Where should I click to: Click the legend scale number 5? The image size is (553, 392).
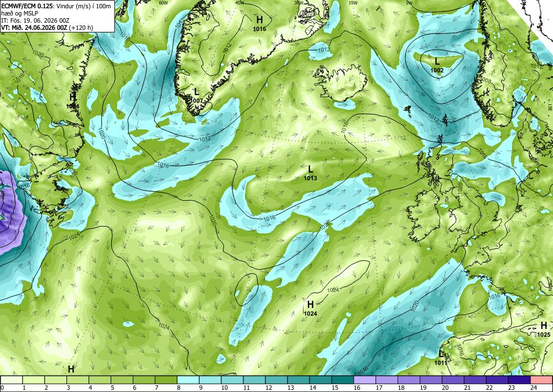point(113,388)
